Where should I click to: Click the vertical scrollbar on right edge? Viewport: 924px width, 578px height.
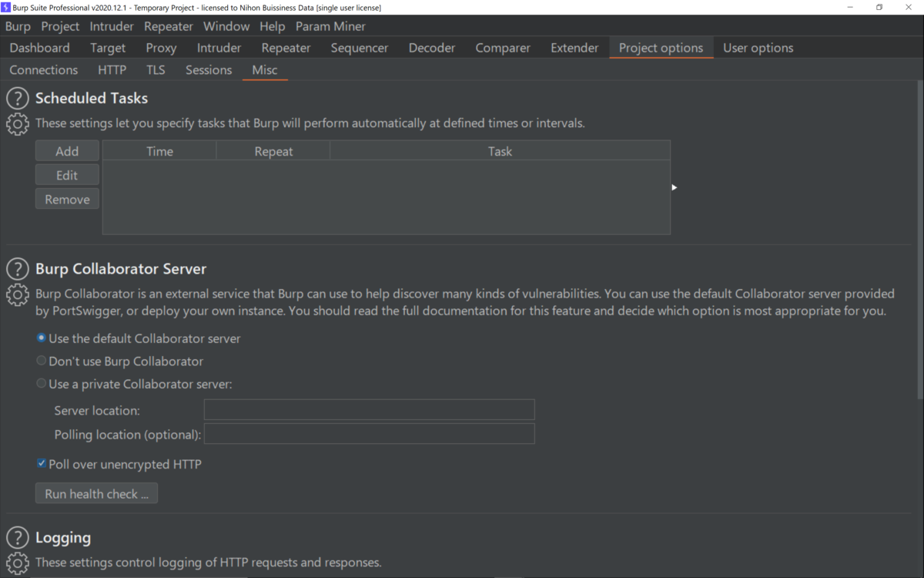(x=920, y=239)
